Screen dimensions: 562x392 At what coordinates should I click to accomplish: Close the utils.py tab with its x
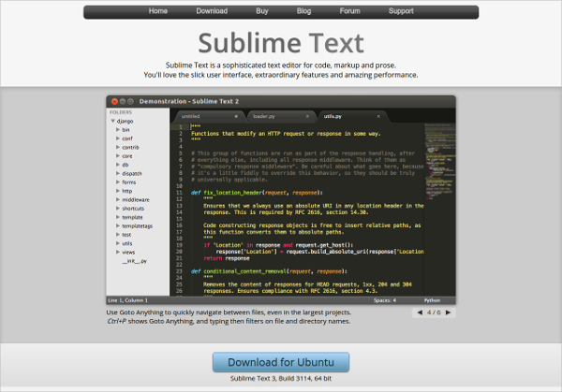pos(378,116)
